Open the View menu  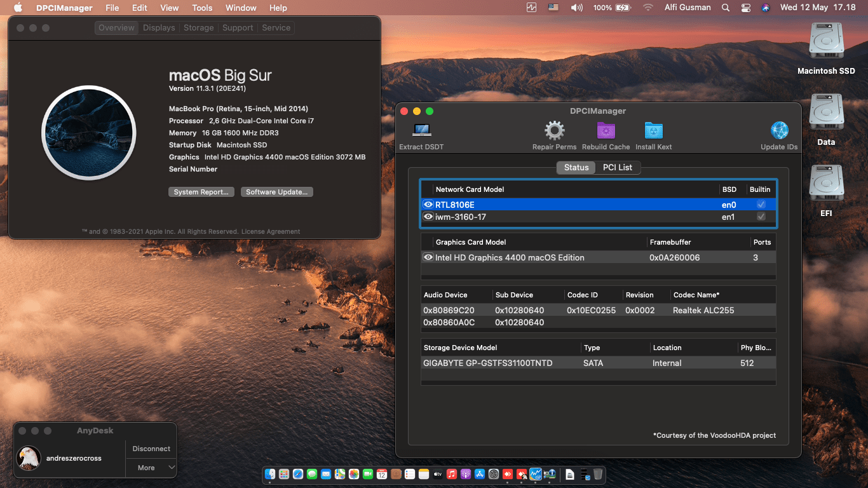click(169, 8)
